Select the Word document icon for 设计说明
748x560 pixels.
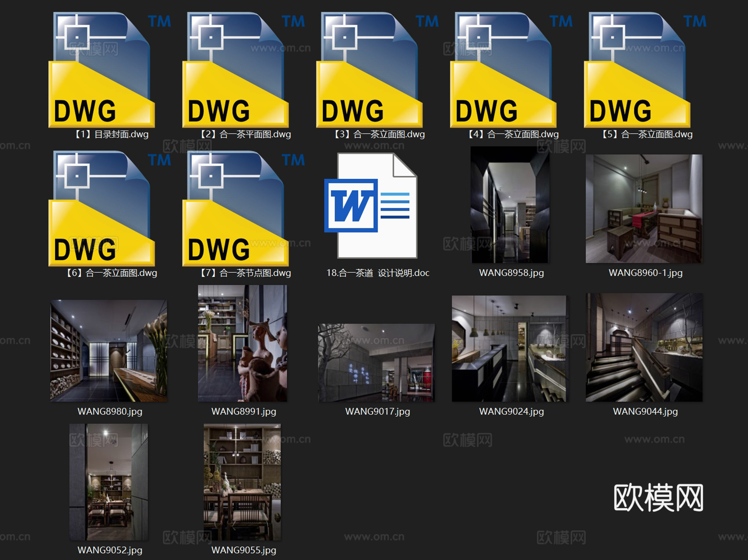pos(371,206)
